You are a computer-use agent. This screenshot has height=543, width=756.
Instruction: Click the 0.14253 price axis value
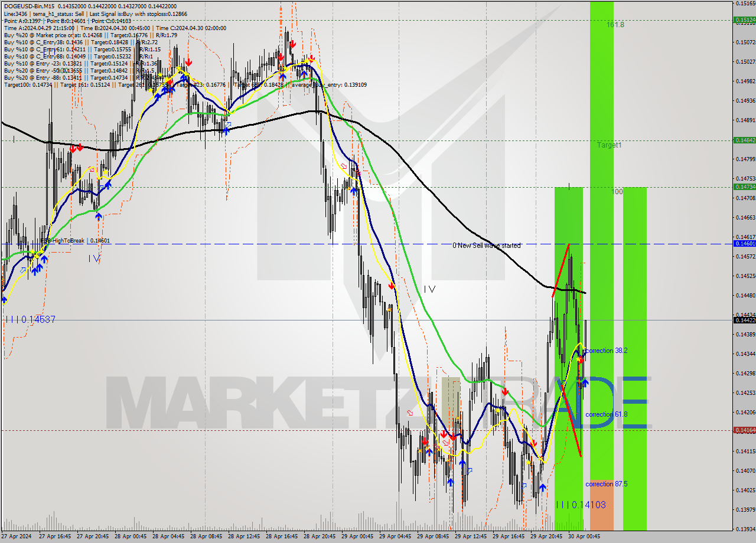click(x=746, y=392)
